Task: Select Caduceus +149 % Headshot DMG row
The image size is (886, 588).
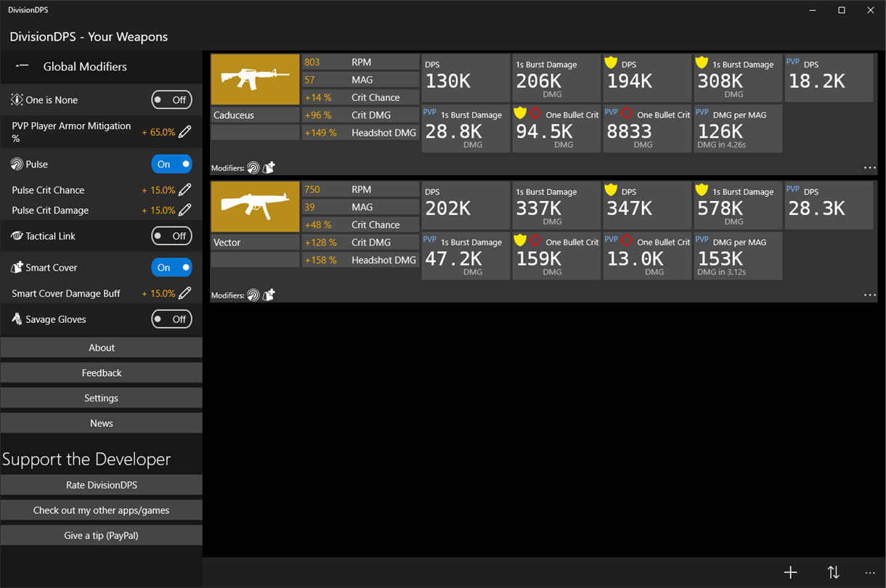Action: [360, 132]
